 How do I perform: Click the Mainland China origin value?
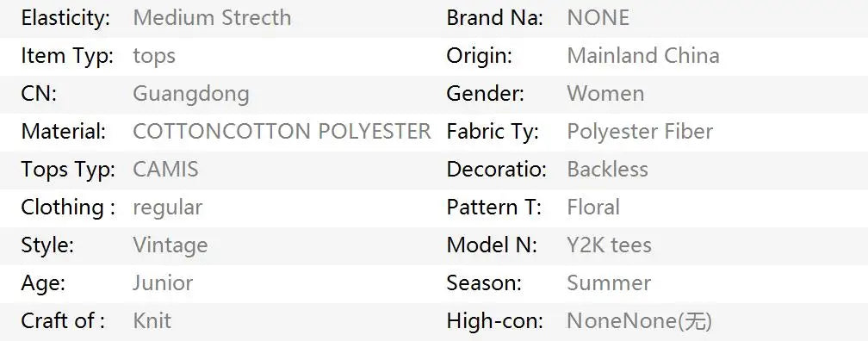[643, 55]
